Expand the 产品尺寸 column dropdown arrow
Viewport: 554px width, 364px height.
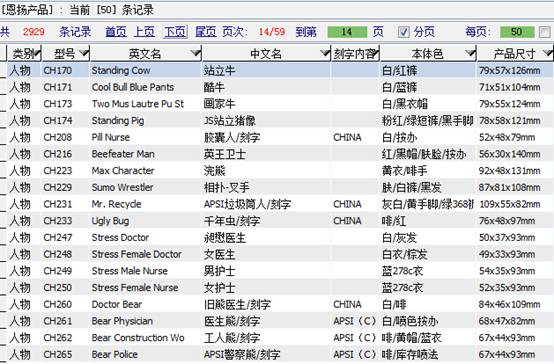548,53
